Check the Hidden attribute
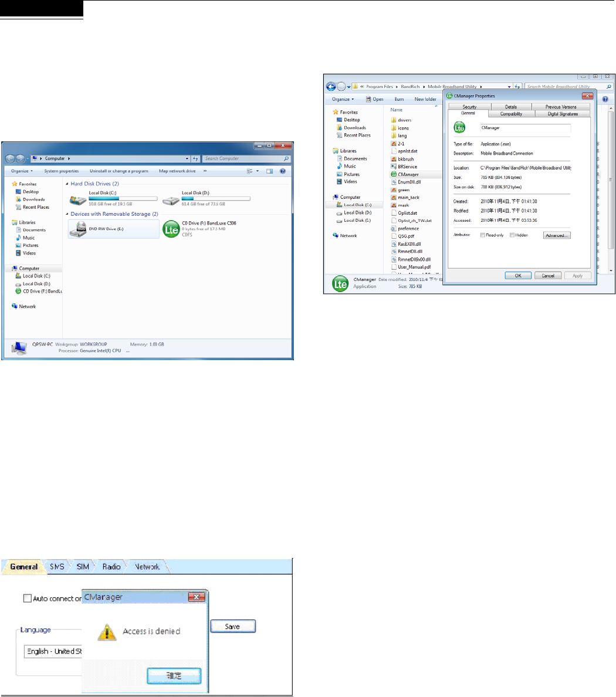616x697 pixels. 512,235
